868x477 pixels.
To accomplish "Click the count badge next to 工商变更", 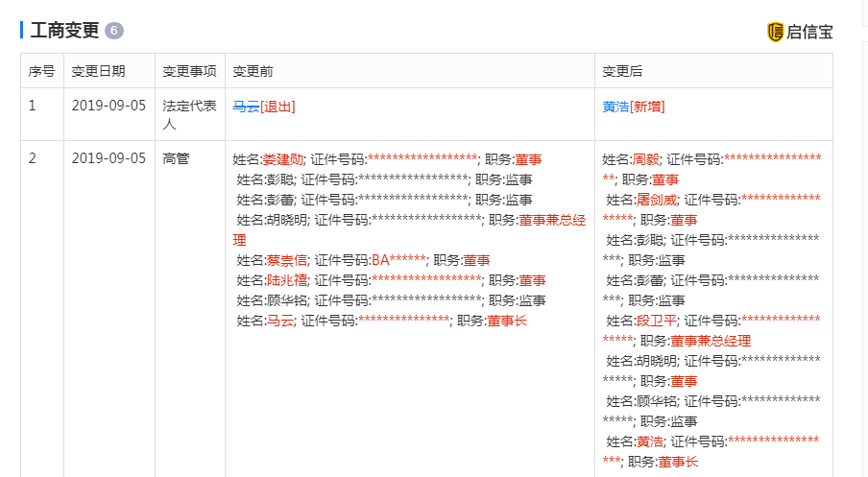I will click(114, 31).
